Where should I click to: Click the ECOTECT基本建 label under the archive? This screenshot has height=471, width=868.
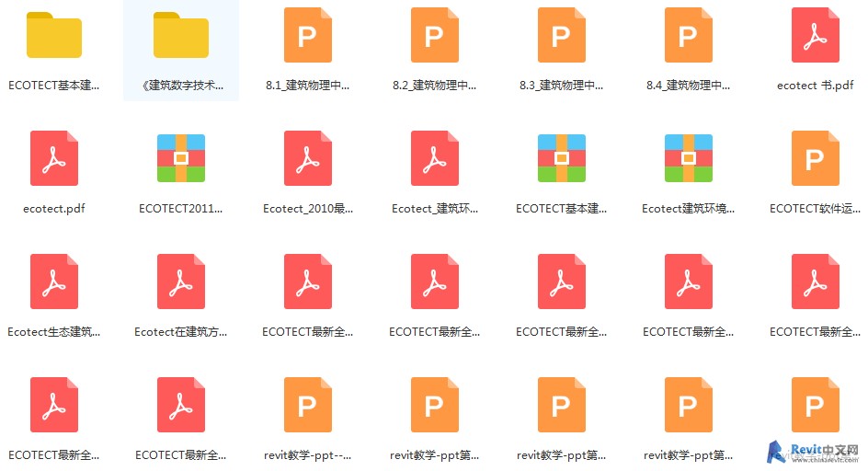tap(561, 208)
